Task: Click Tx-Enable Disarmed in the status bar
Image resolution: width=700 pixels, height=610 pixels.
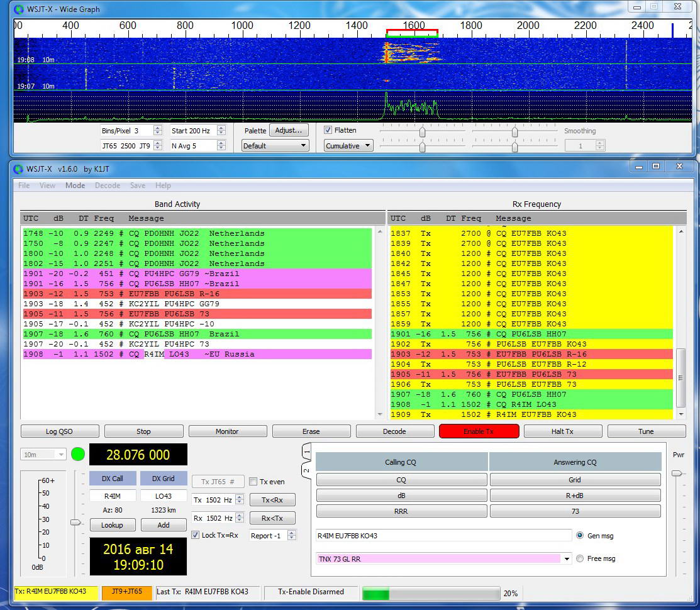Action: (x=311, y=592)
